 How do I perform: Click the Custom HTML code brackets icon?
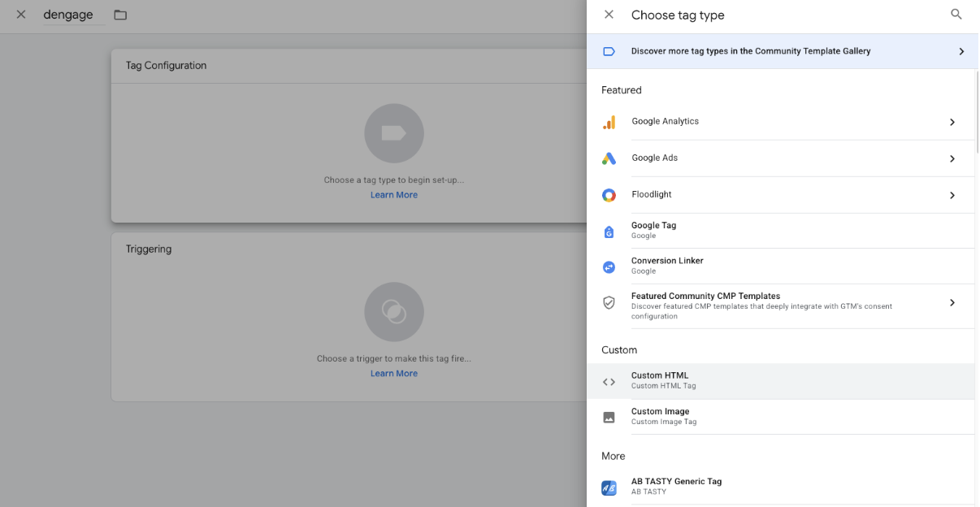tap(609, 382)
